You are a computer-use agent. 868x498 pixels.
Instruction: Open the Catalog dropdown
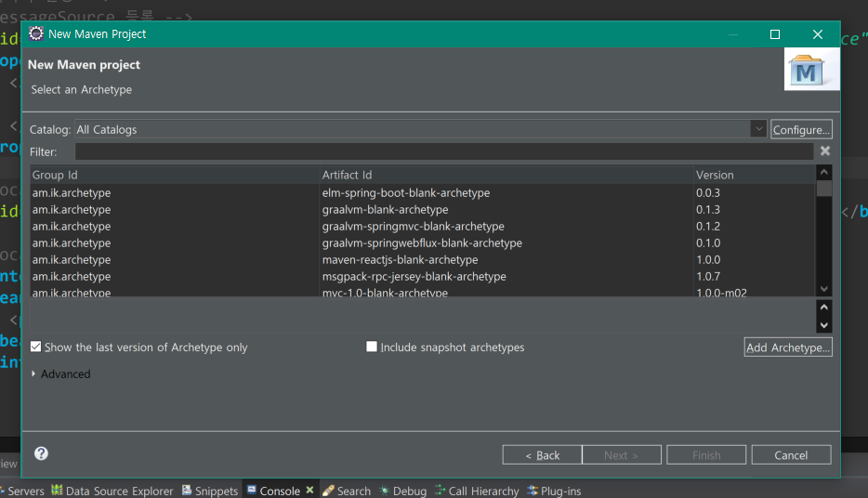(x=758, y=129)
